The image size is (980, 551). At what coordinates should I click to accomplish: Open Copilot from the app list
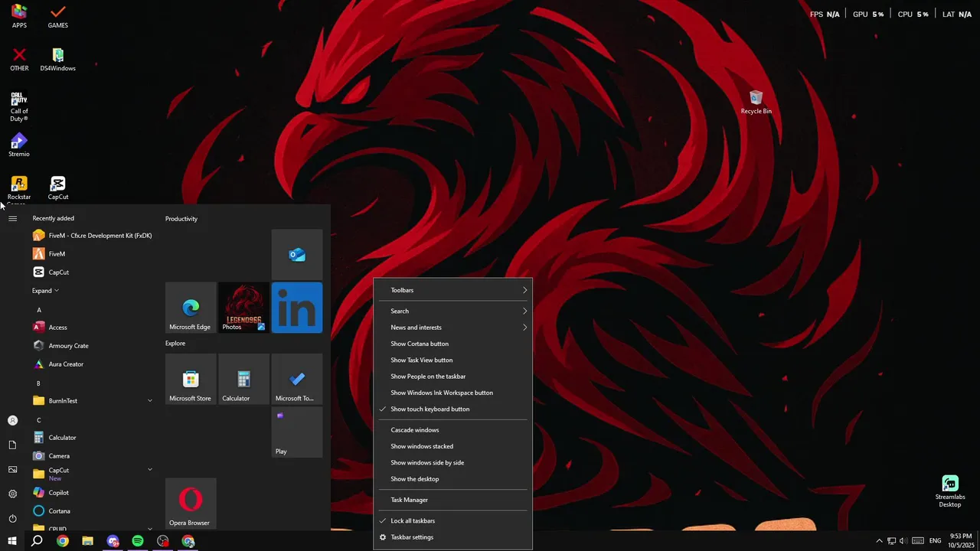coord(92,493)
